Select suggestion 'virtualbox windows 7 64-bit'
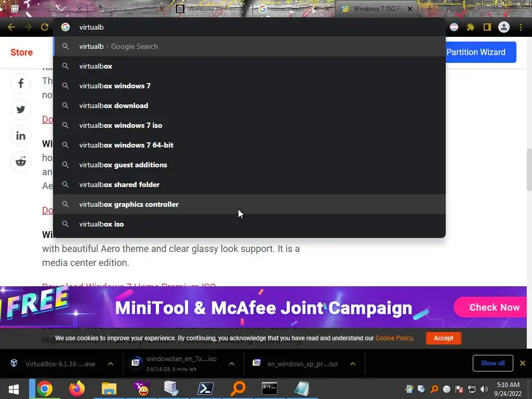Image resolution: width=532 pixels, height=399 pixels. pos(249,145)
